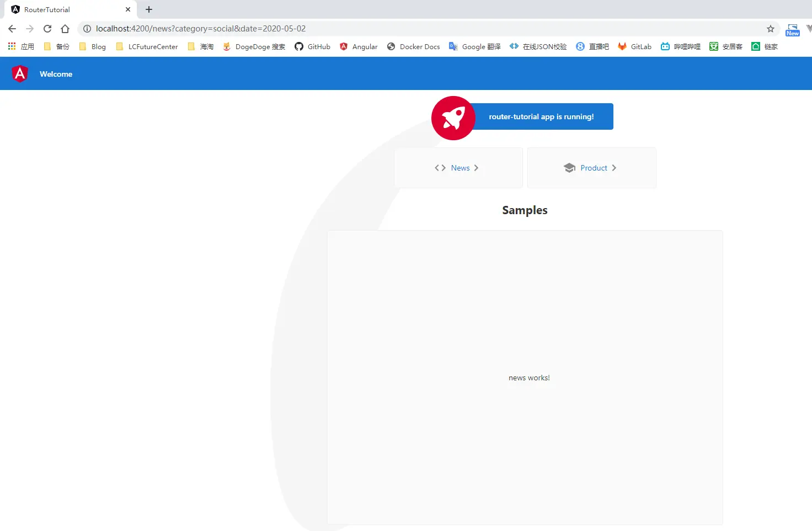Click the page refresh icon
The image size is (812, 531).
(x=47, y=29)
